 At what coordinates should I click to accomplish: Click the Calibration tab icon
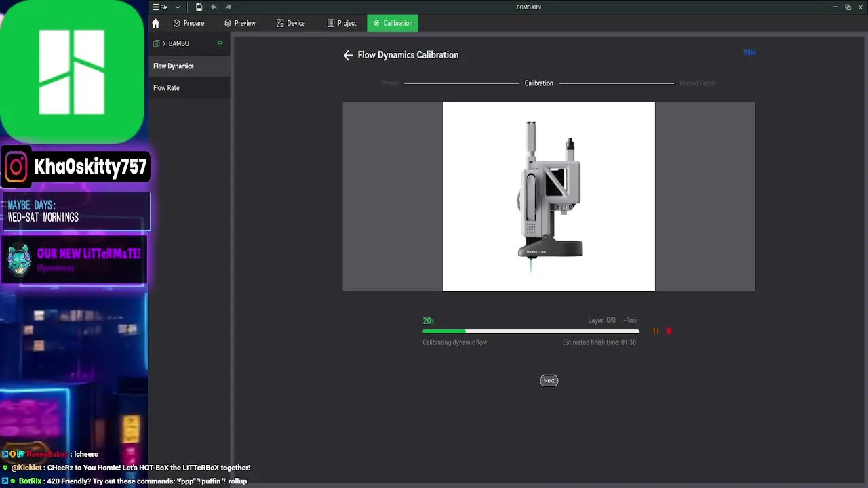coord(376,23)
